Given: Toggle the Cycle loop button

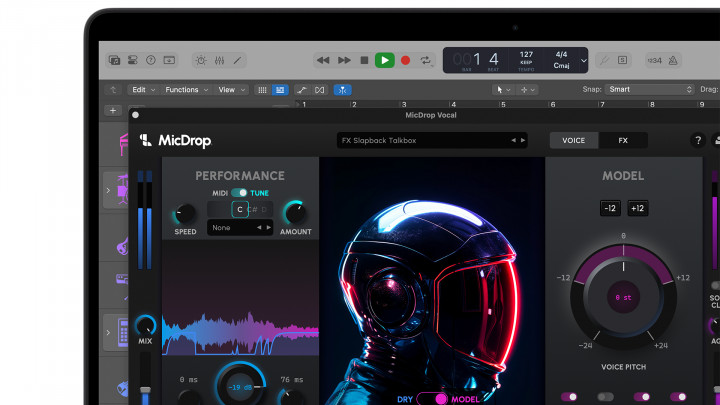Looking at the screenshot, I should point(427,60).
